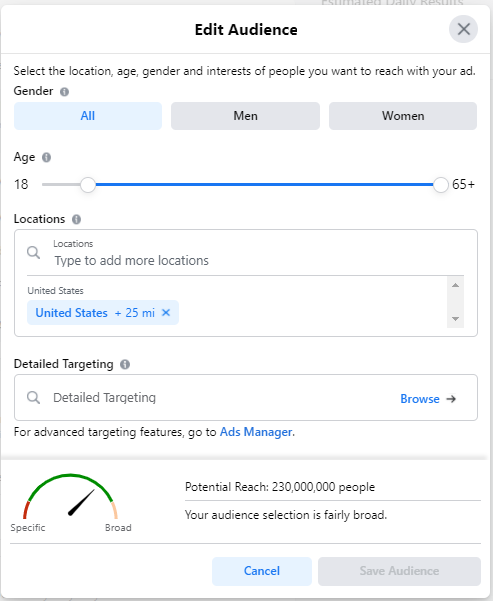Click the minimum age slider handle

tap(88, 185)
